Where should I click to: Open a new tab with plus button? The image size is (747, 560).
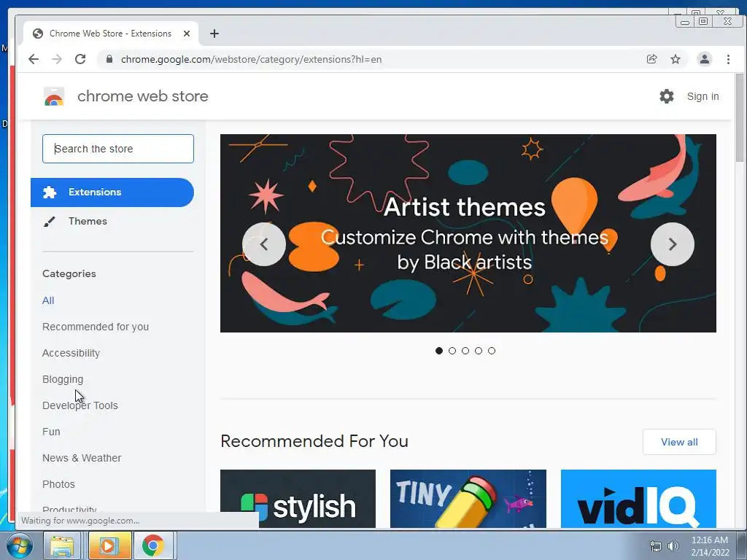[x=214, y=34]
